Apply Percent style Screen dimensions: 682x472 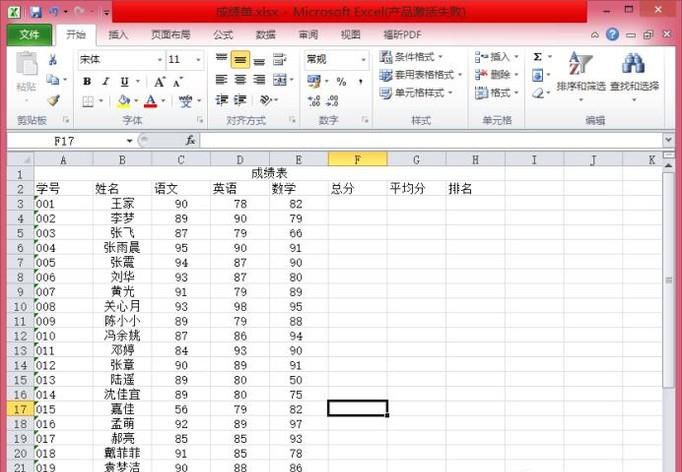click(341, 81)
